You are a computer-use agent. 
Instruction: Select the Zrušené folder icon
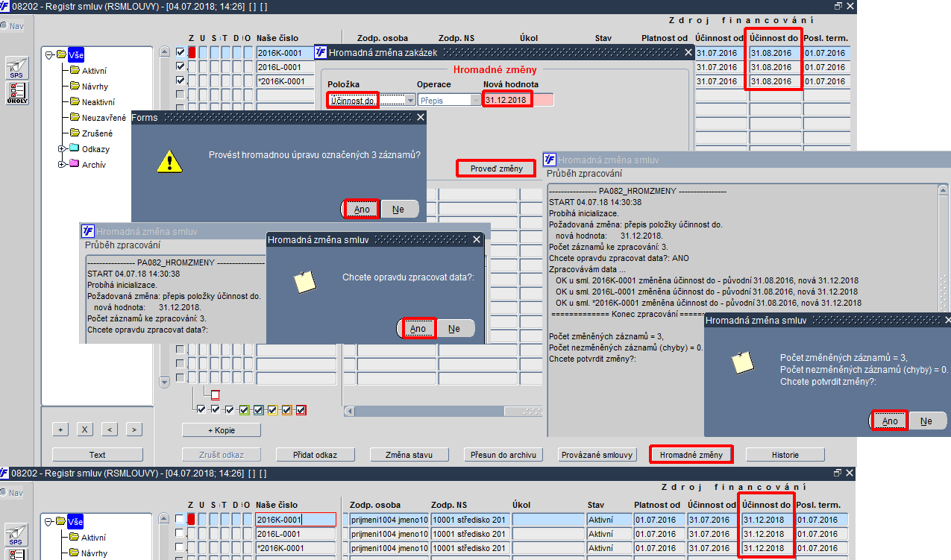[75, 133]
